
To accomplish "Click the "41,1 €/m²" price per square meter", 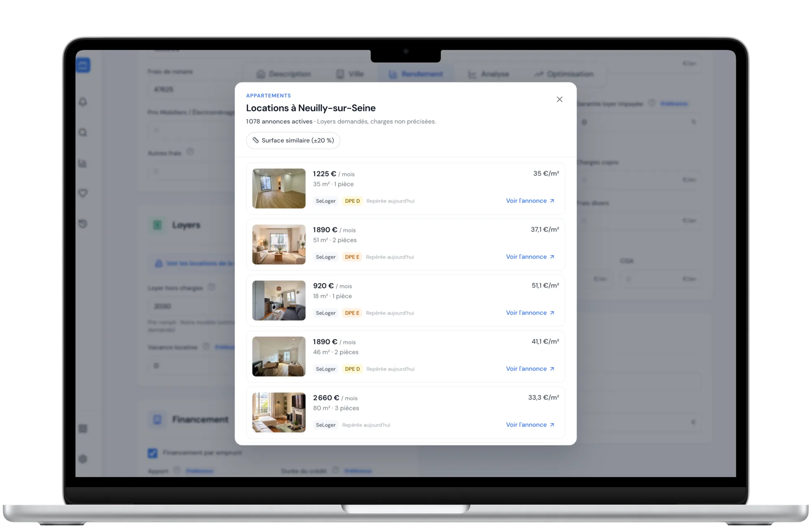I will point(545,342).
